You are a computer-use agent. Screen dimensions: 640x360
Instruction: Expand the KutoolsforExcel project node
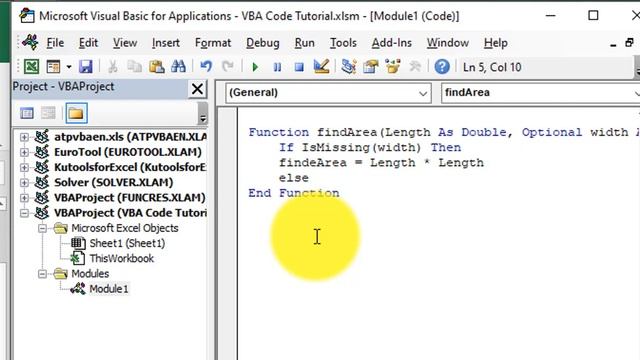coord(24,167)
